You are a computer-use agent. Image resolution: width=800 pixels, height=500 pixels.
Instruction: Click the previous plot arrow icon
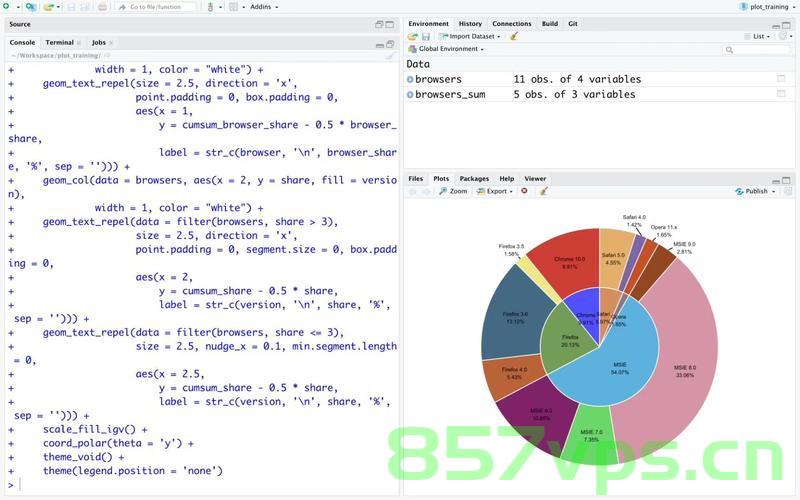(x=412, y=191)
